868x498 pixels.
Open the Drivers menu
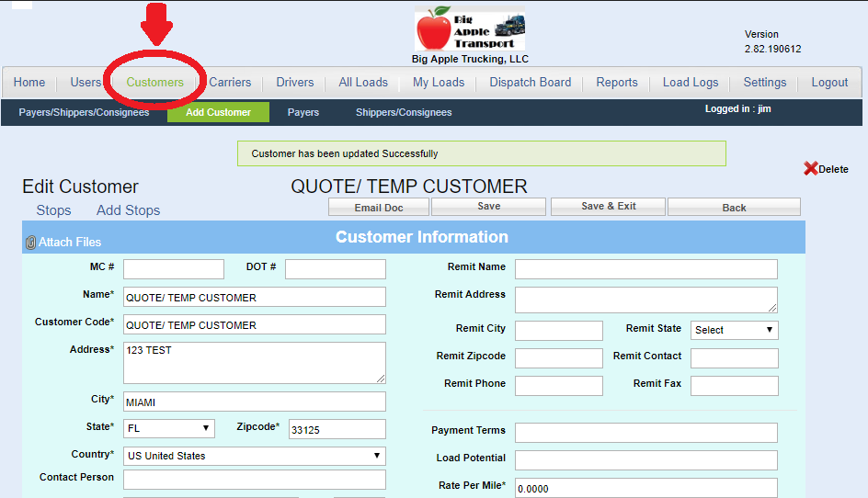[295, 83]
